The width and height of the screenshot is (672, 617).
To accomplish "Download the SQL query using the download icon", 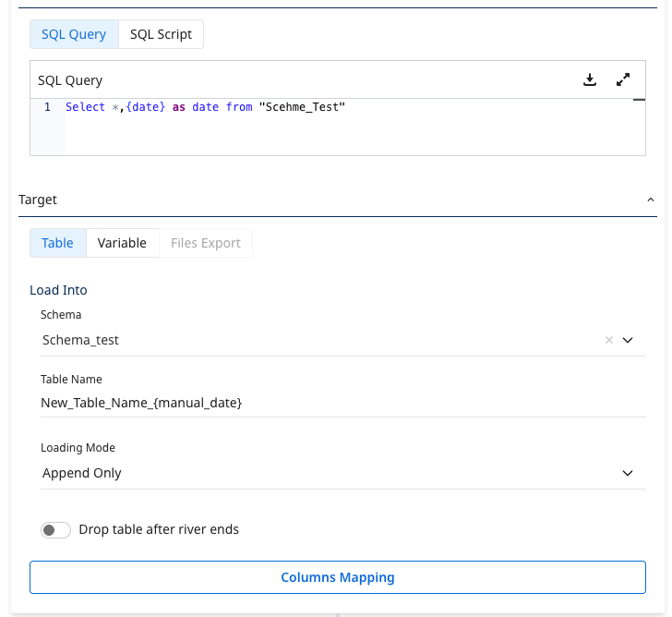I will (x=590, y=80).
